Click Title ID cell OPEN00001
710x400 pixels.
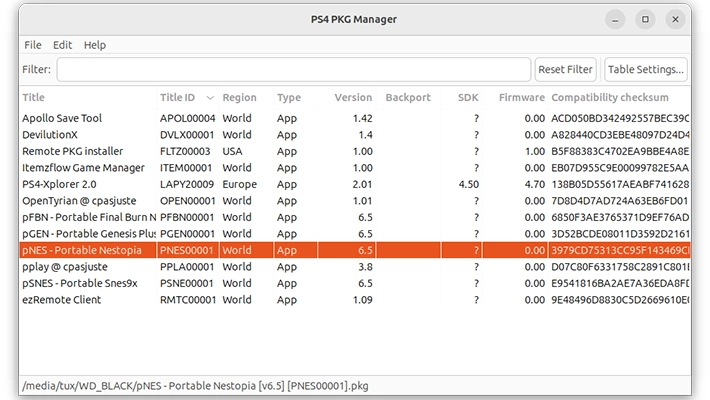tap(187, 201)
